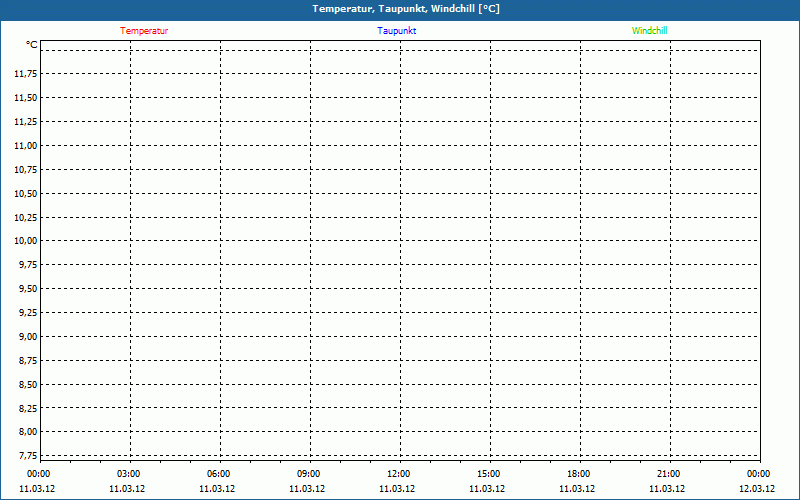This screenshot has height=500, width=800.
Task: Click the 03:00 time axis label
Action: [x=128, y=474]
